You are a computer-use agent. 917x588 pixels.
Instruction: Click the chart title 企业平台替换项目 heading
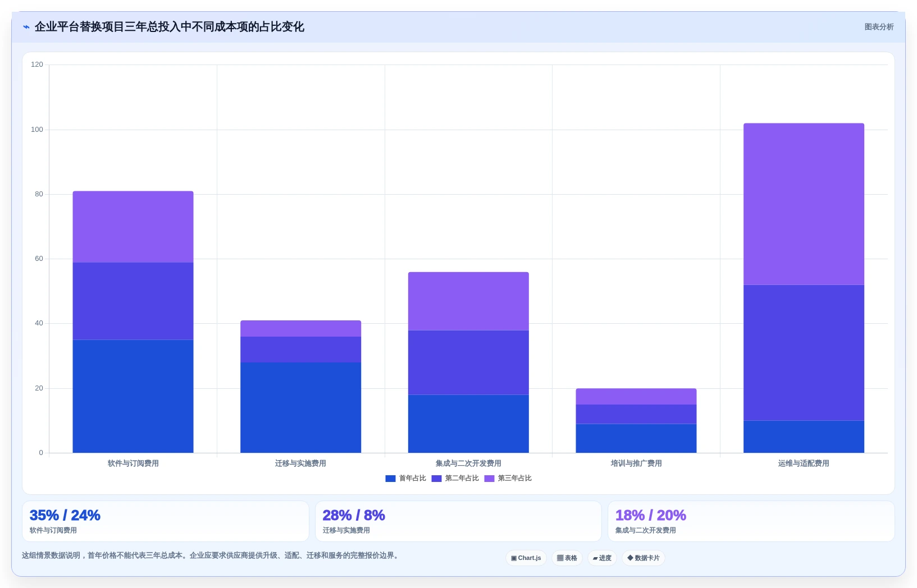(x=169, y=27)
